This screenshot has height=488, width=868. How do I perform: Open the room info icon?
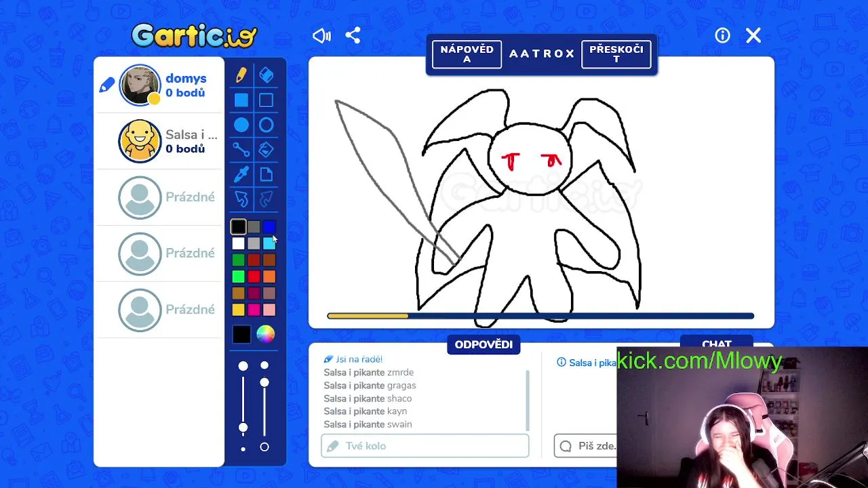point(722,35)
